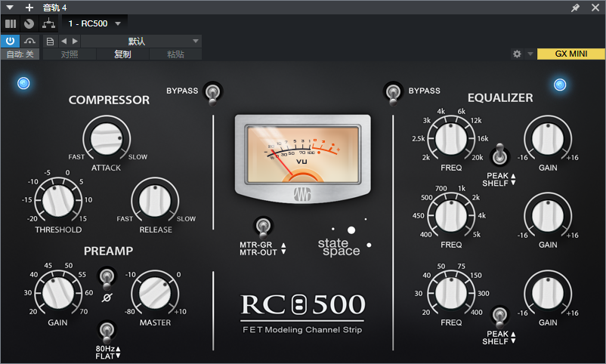Click the PREAMP section heading
The height and width of the screenshot is (364, 606).
pos(108,251)
